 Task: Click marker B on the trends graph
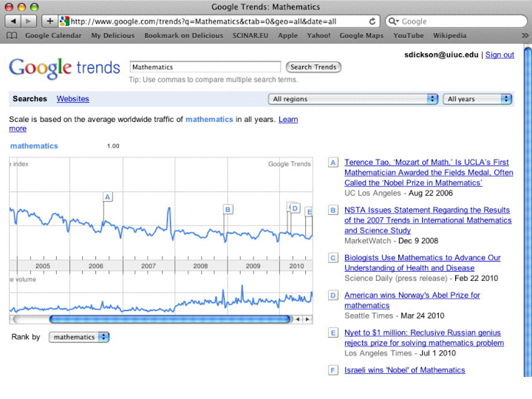coord(228,209)
